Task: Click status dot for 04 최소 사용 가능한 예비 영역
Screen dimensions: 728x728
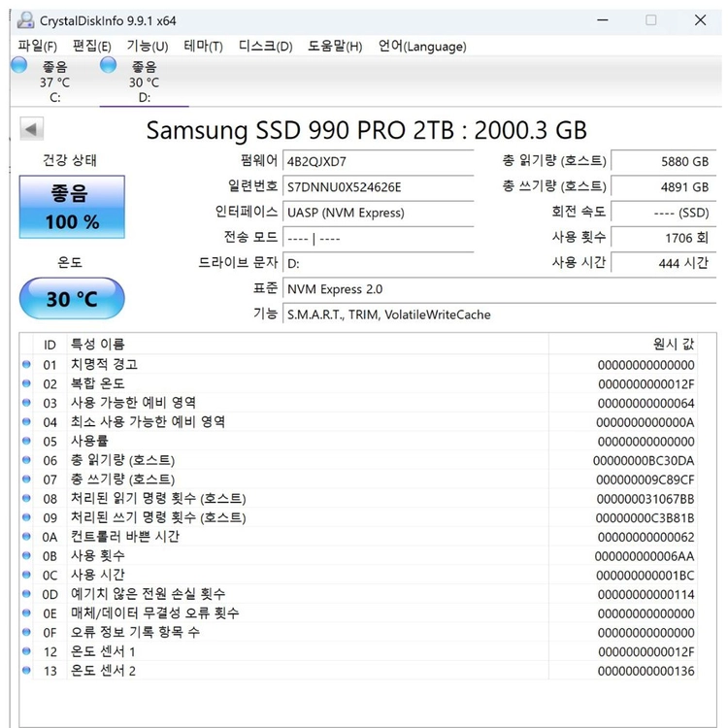Action: click(26, 421)
